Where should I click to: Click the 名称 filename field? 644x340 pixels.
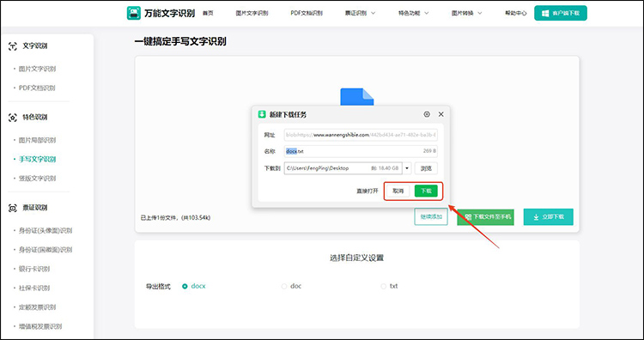[x=361, y=151]
